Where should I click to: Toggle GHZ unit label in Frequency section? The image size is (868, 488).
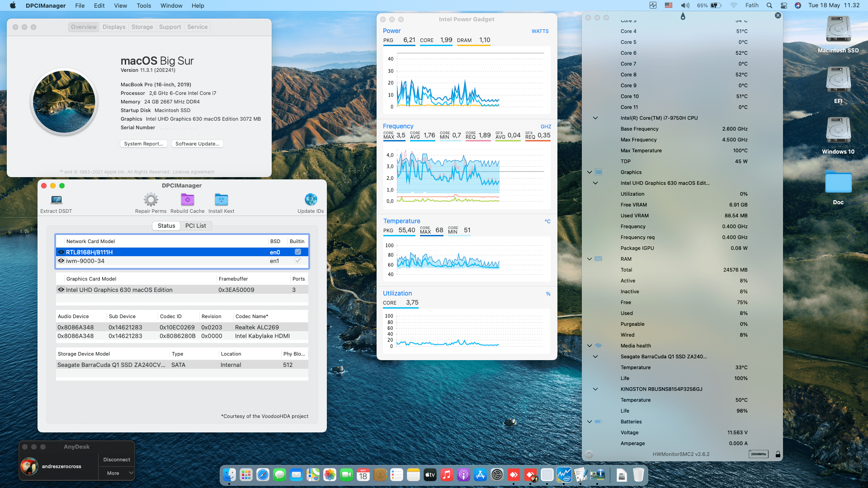coord(546,127)
